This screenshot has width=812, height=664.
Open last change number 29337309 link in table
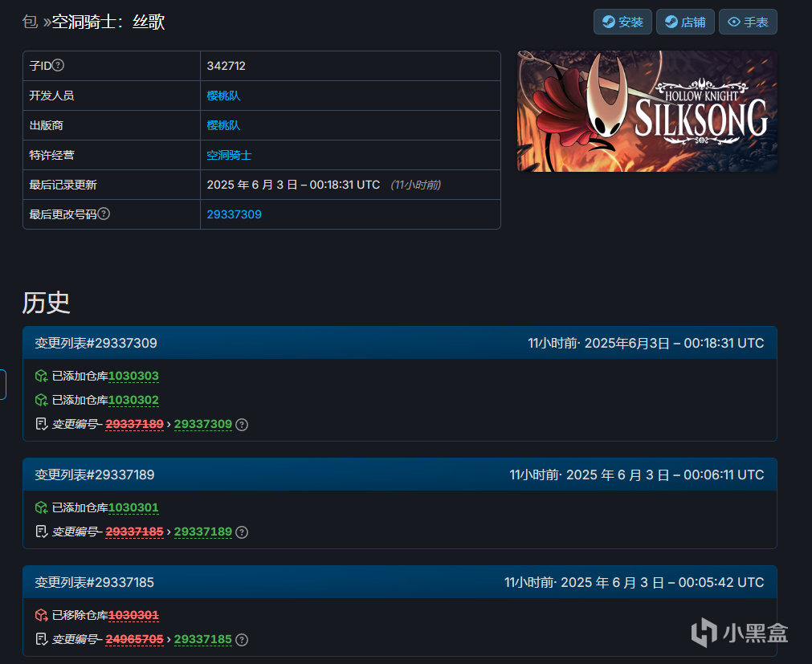point(234,214)
